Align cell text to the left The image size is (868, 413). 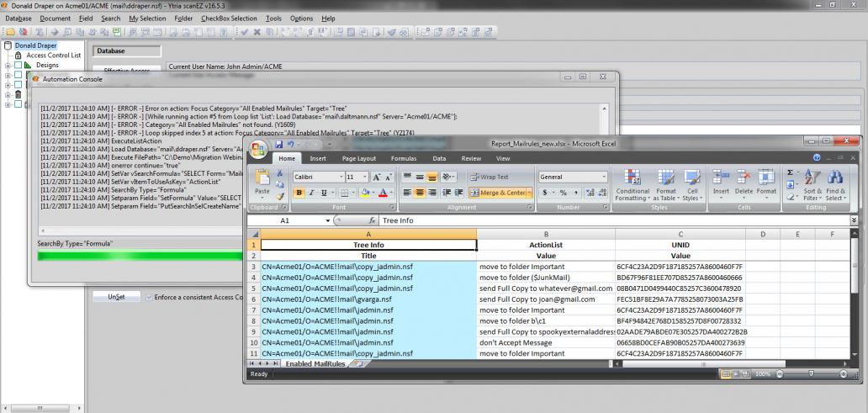[x=407, y=193]
